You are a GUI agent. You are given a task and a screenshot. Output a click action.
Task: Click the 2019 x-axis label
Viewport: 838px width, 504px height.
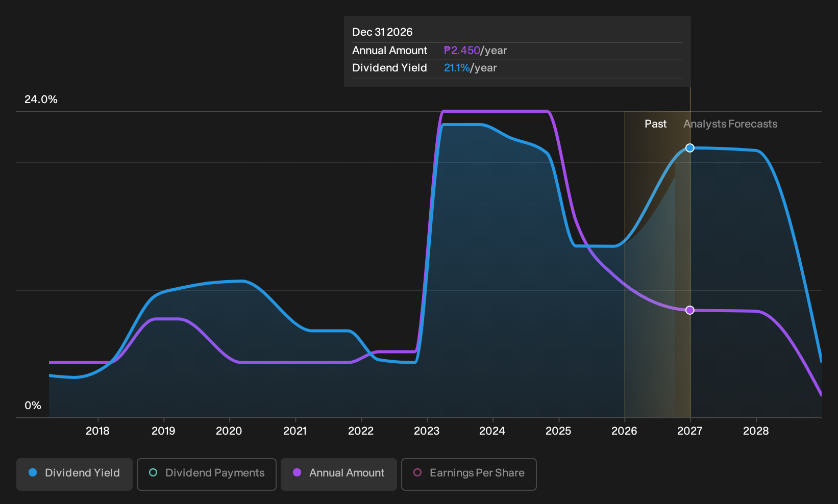[163, 431]
